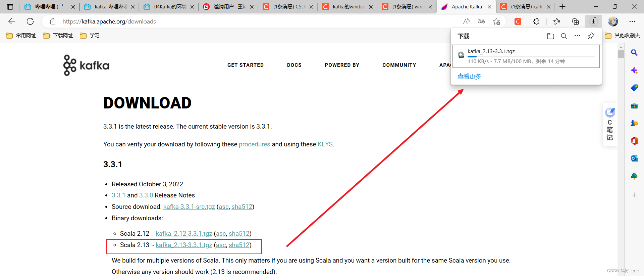
Task: Click the page vertical scrollbar thumb
Action: (621, 54)
